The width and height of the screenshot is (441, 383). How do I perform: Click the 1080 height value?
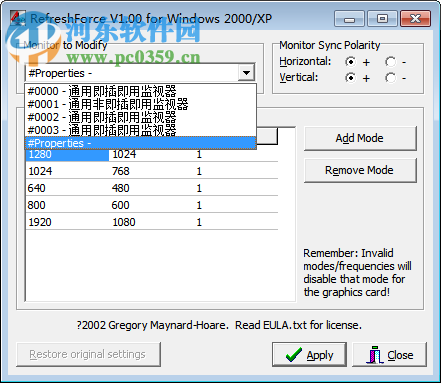pos(124,222)
